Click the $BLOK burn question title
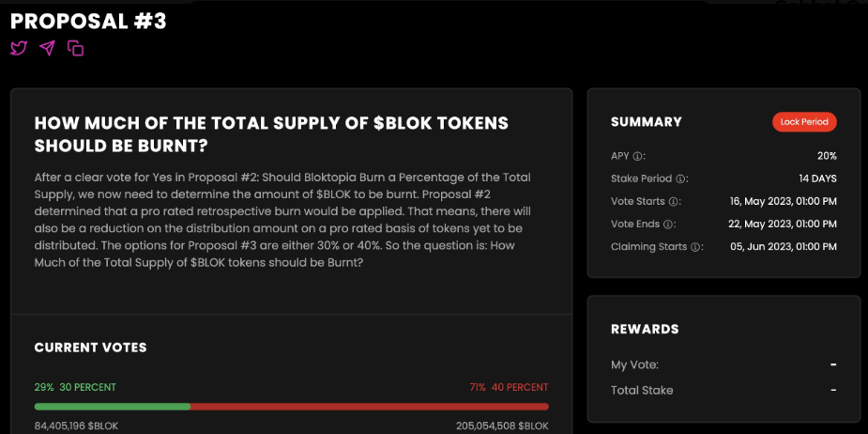 [x=271, y=134]
